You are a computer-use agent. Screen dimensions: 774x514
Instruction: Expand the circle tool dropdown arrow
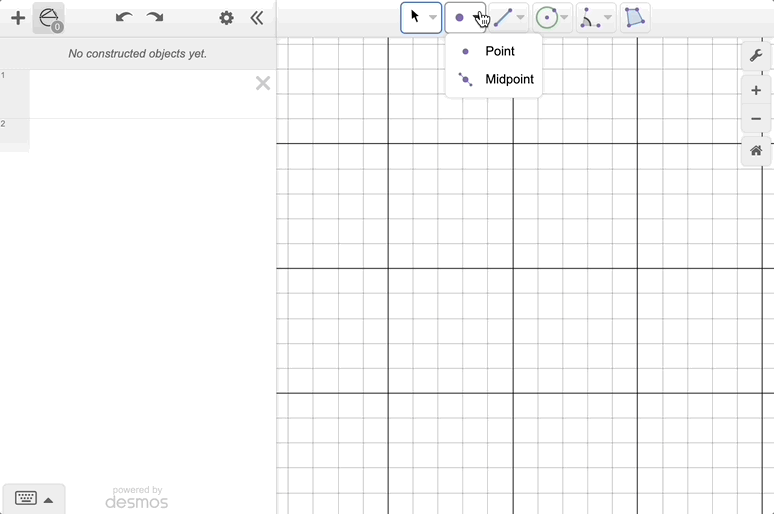click(x=565, y=18)
